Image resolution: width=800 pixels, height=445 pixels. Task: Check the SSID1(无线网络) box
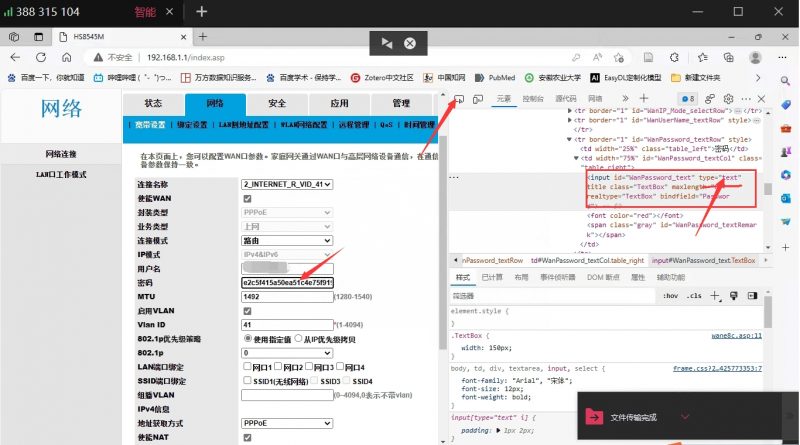tap(247, 380)
